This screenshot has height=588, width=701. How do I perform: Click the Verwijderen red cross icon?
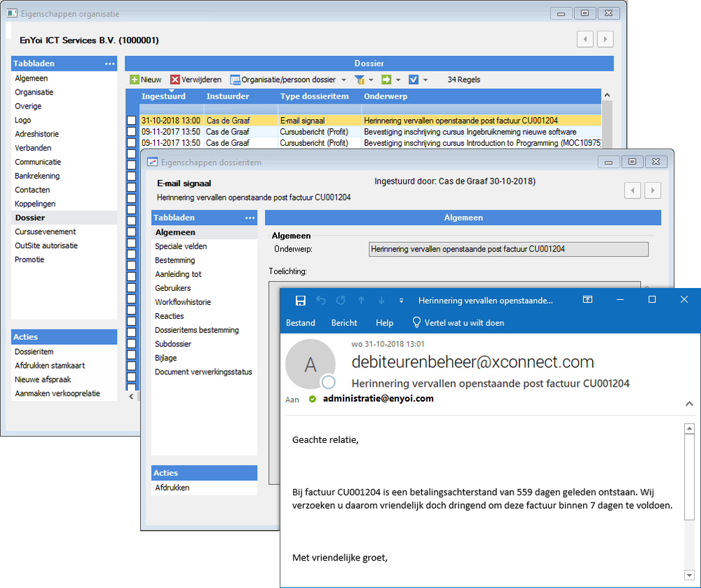[x=175, y=80]
